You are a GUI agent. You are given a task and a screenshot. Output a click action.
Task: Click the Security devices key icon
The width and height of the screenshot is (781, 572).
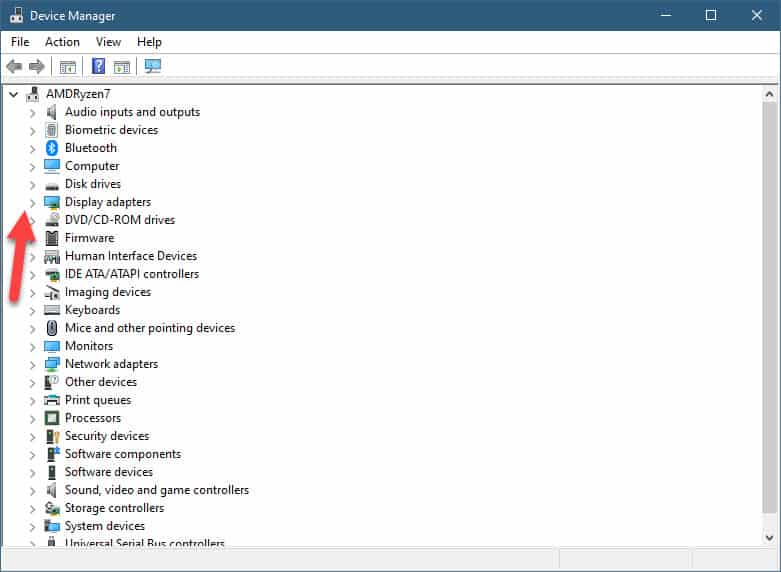53,436
